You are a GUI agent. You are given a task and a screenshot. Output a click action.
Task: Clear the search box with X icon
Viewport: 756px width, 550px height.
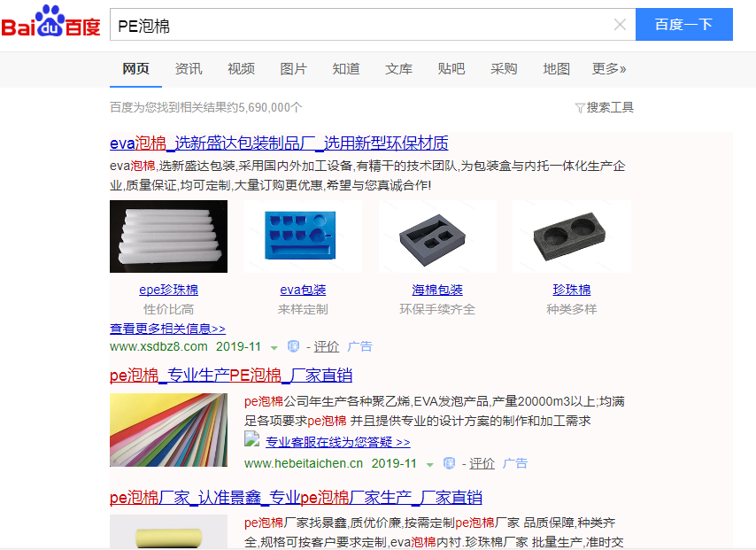click(x=620, y=25)
